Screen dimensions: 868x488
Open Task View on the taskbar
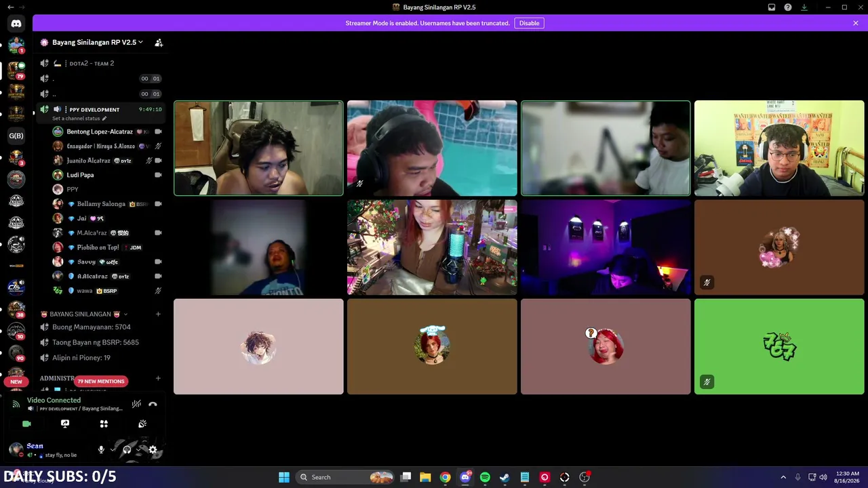click(406, 477)
